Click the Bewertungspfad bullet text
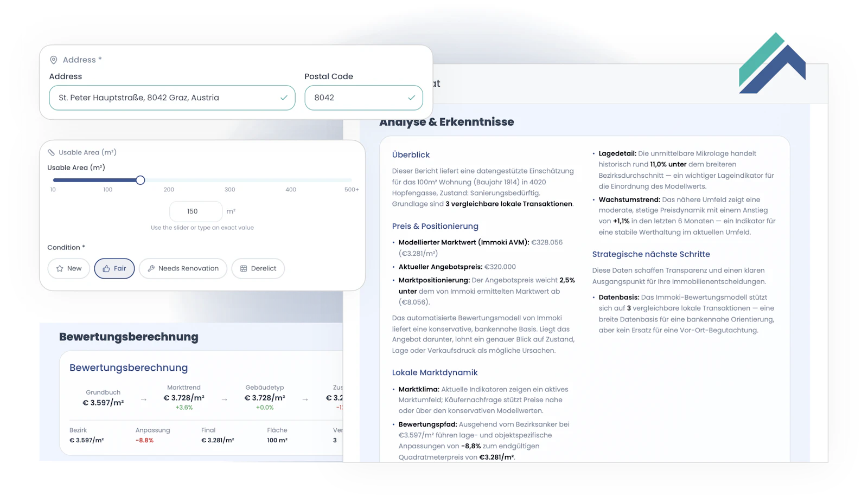The height and width of the screenshot is (503, 868). [x=484, y=441]
